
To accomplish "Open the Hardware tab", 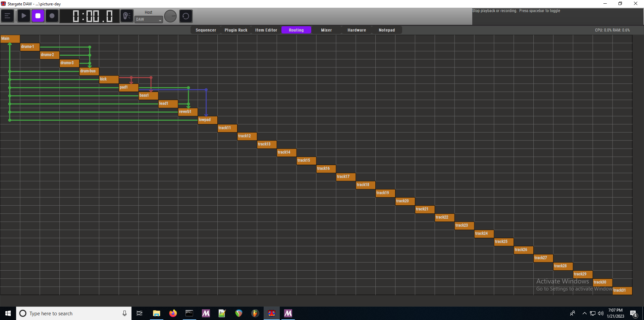I will pos(357,30).
